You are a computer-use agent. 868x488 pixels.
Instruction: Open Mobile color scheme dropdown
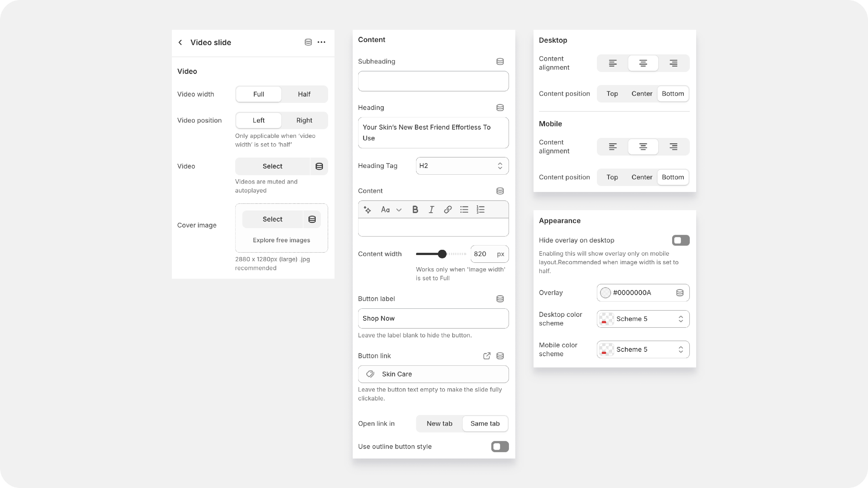[x=643, y=350]
